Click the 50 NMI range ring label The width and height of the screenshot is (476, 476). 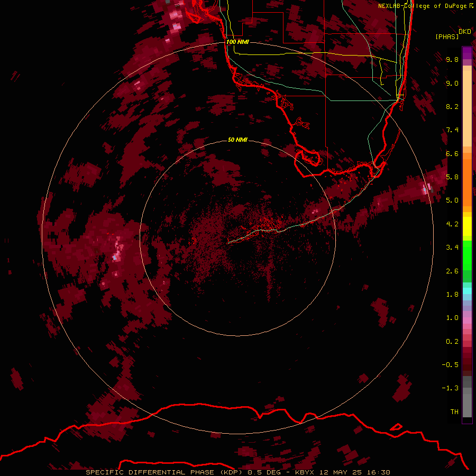click(237, 140)
